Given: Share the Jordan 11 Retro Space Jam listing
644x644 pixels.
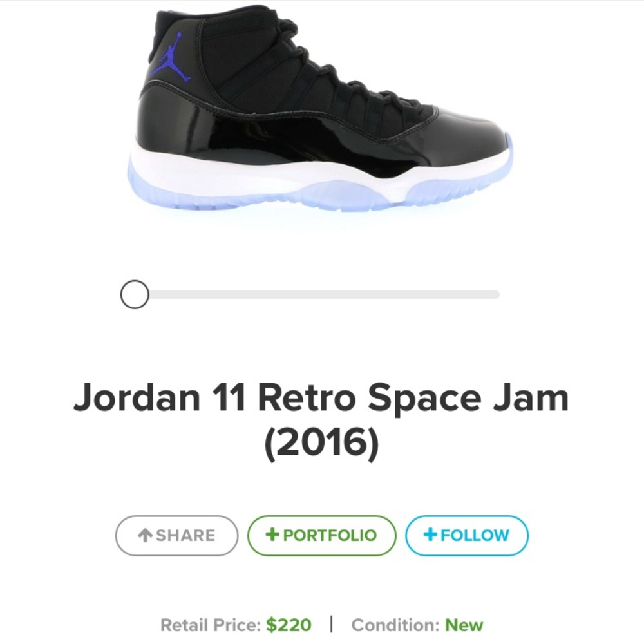Looking at the screenshot, I should (x=176, y=535).
